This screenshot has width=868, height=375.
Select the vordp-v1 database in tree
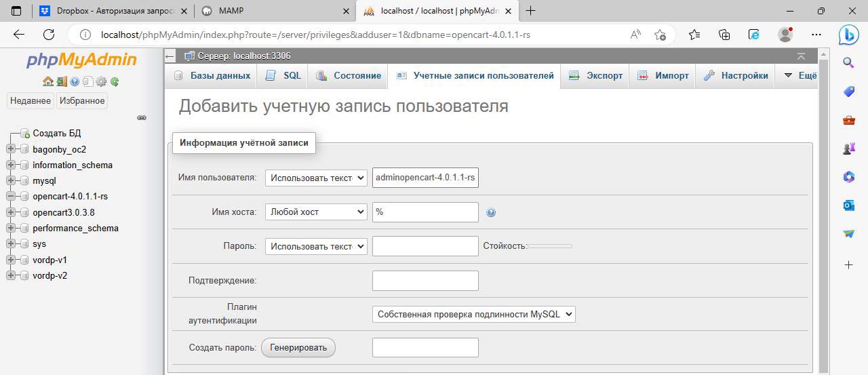click(x=50, y=260)
